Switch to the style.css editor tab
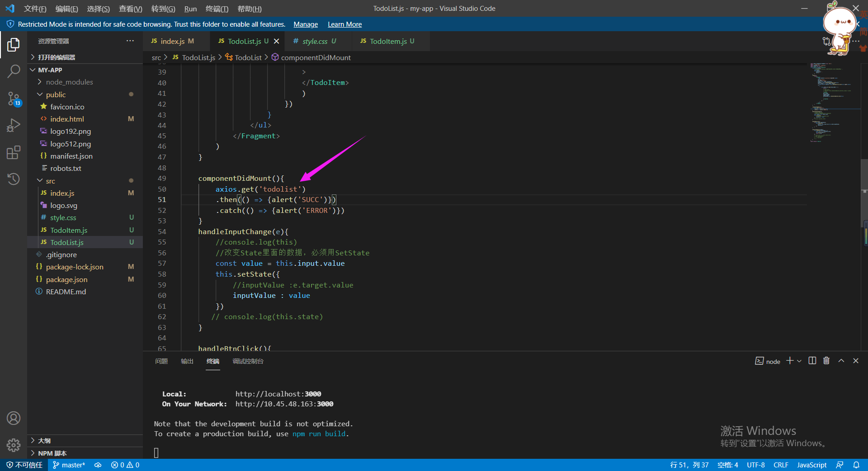Image resolution: width=868 pixels, height=471 pixels. [x=315, y=41]
